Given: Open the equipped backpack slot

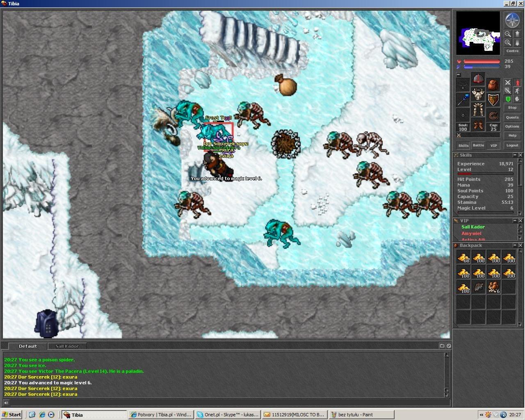Looking at the screenshot, I should click(493, 85).
